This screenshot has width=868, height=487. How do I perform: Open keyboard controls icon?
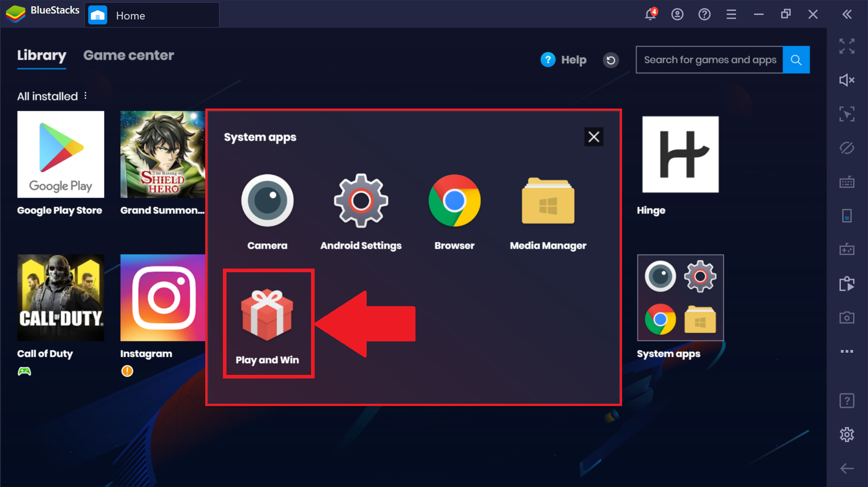pos(847,182)
